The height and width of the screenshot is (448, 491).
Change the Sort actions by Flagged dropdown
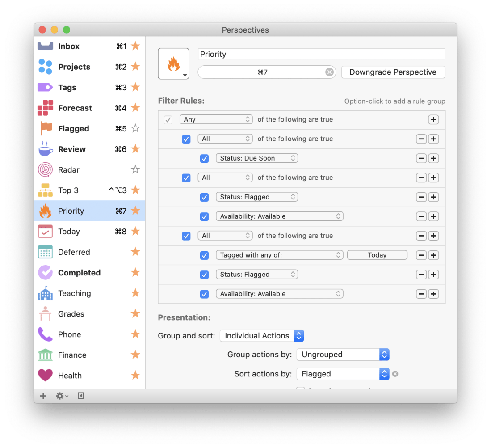click(343, 374)
